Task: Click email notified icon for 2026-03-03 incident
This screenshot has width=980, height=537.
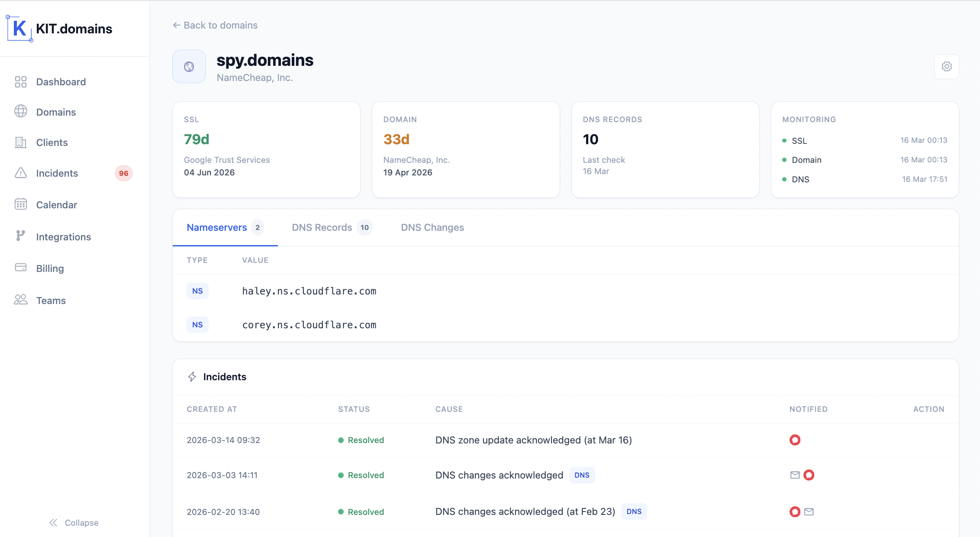Action: click(x=795, y=475)
